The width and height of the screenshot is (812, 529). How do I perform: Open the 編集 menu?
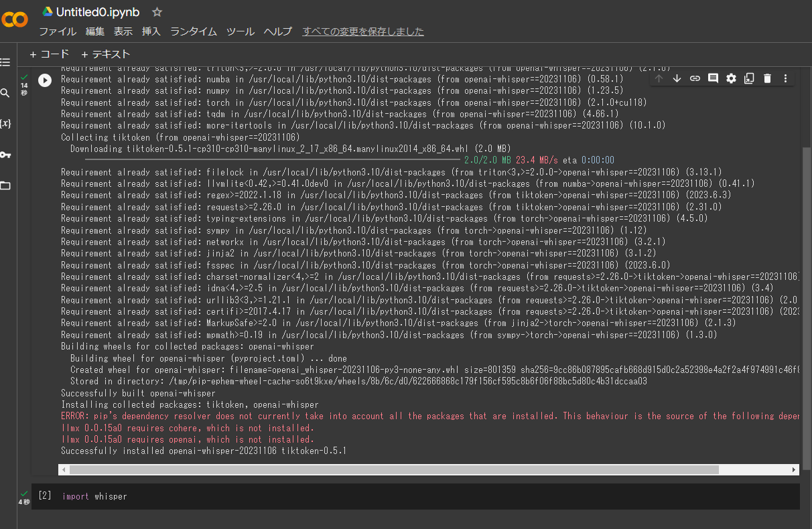95,31
